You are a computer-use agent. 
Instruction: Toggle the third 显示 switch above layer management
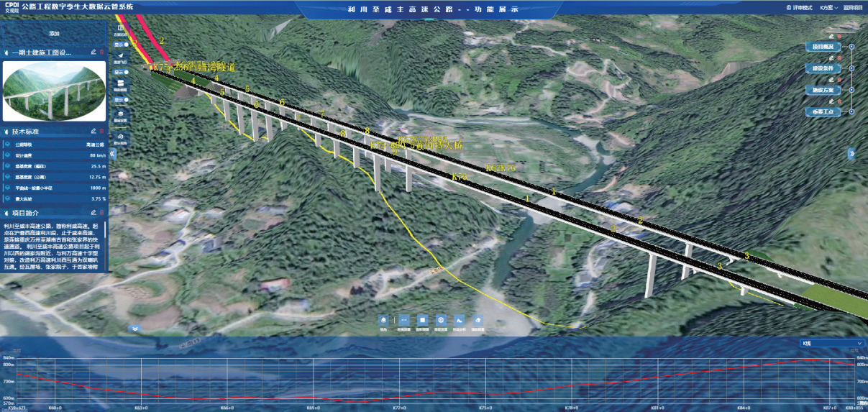click(x=121, y=100)
